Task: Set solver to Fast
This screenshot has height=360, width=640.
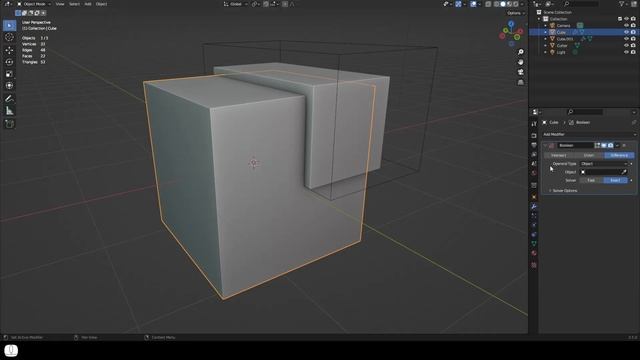Action: 591,180
